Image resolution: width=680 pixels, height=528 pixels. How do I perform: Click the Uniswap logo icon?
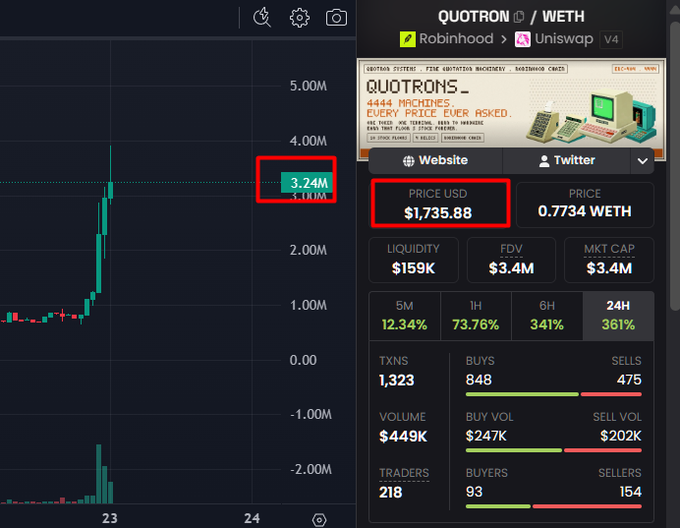coord(523,39)
